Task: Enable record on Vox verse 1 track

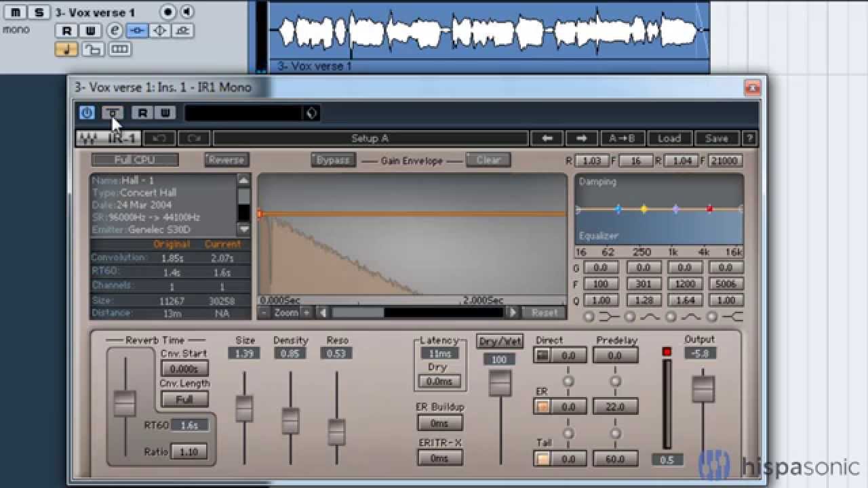Action: tap(167, 12)
